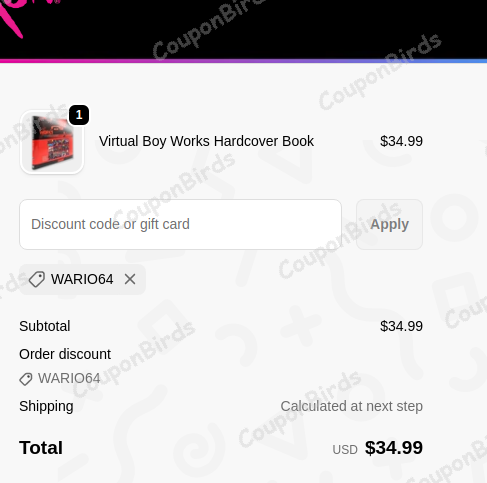Click the gray WARIO64 text under Order discount
The image size is (487, 483).
click(69, 379)
